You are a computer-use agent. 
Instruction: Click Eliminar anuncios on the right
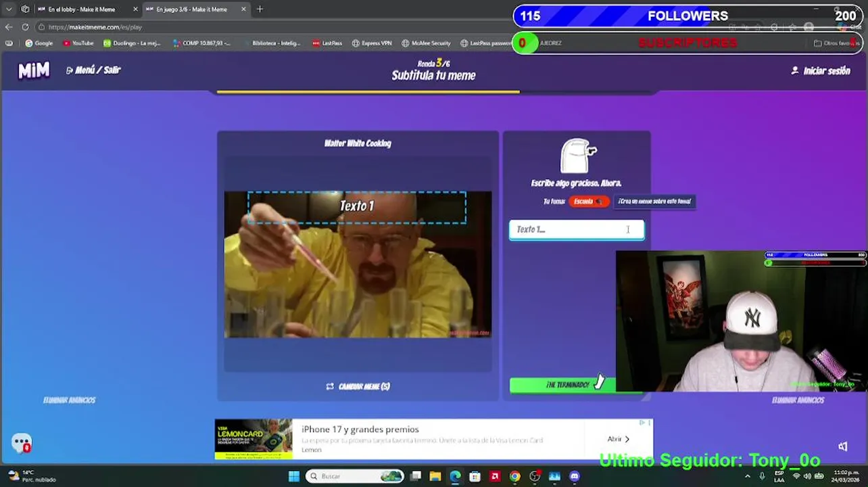point(798,400)
